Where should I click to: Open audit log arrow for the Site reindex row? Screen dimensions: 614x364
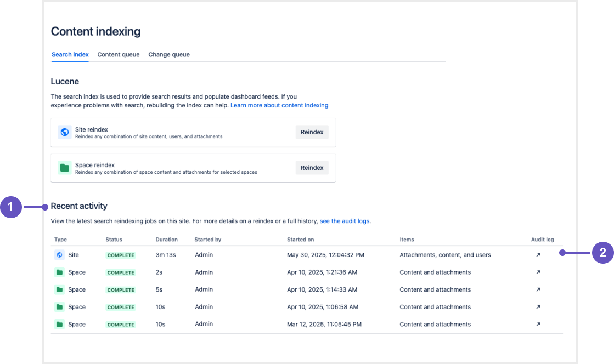[x=538, y=255]
